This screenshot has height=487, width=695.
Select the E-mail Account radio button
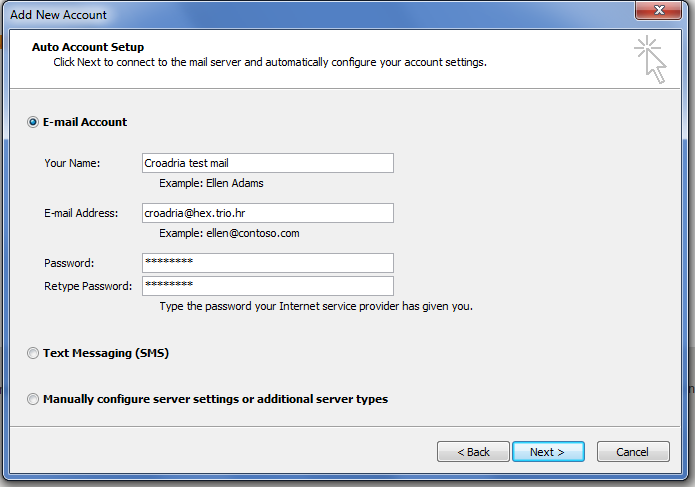[33, 122]
